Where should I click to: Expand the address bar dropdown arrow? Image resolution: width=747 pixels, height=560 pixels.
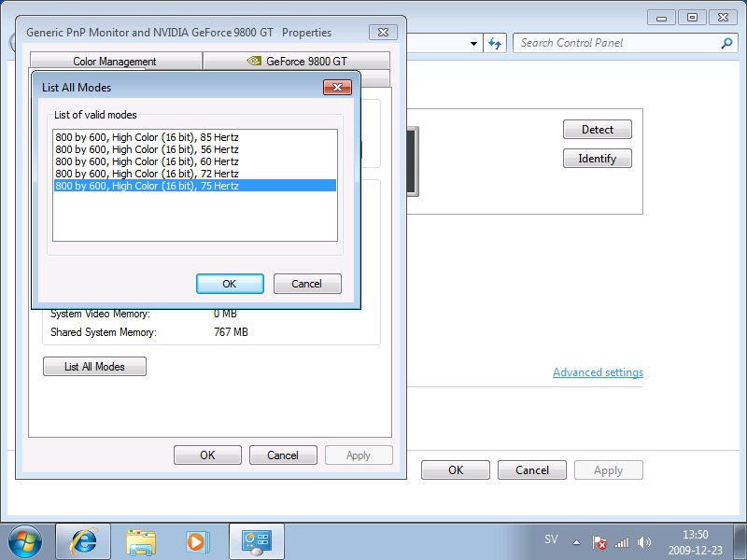coord(472,43)
